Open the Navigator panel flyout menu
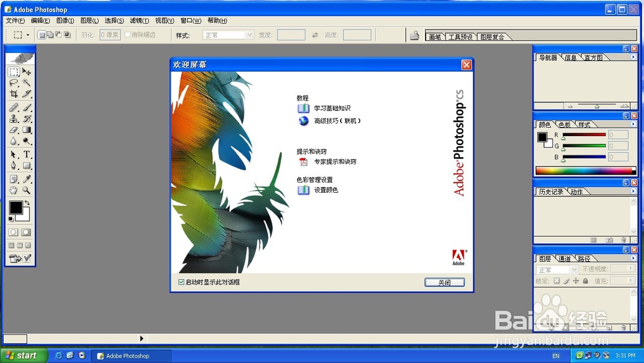Image resolution: width=644 pixels, height=363 pixels. pos(633,57)
